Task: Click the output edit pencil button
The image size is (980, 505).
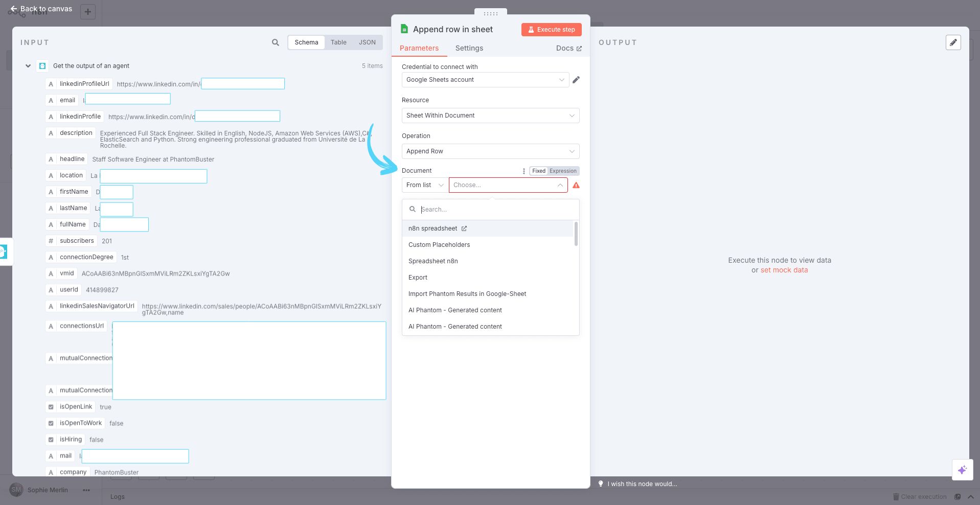Action: point(953,42)
